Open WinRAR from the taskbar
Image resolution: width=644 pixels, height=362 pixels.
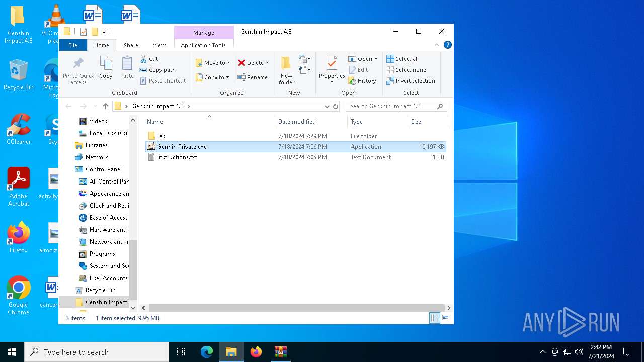280,352
